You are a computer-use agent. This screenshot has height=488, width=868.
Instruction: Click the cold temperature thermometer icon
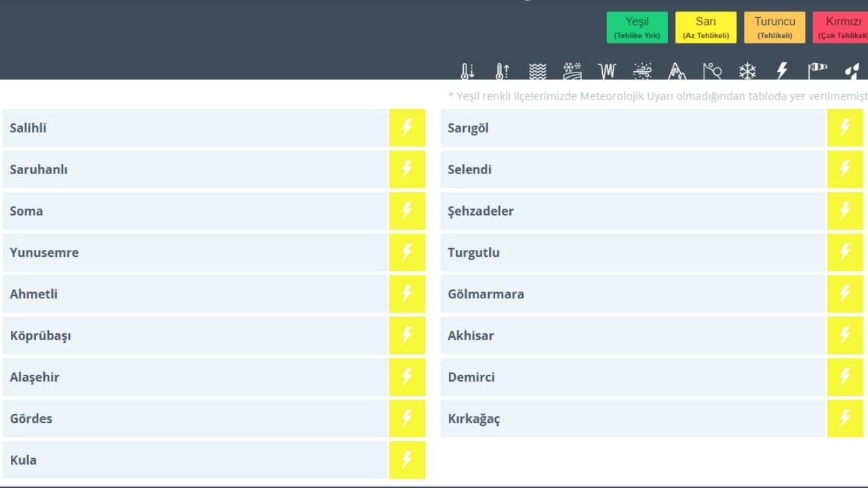(467, 71)
